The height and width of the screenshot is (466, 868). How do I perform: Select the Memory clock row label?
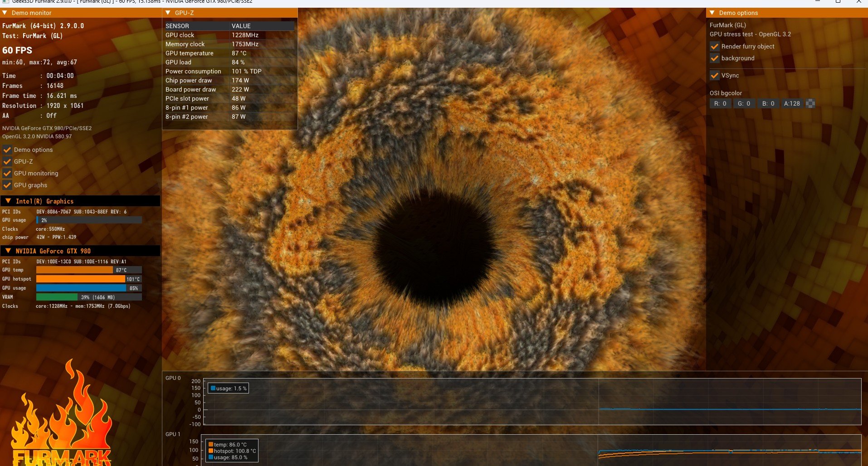point(185,44)
